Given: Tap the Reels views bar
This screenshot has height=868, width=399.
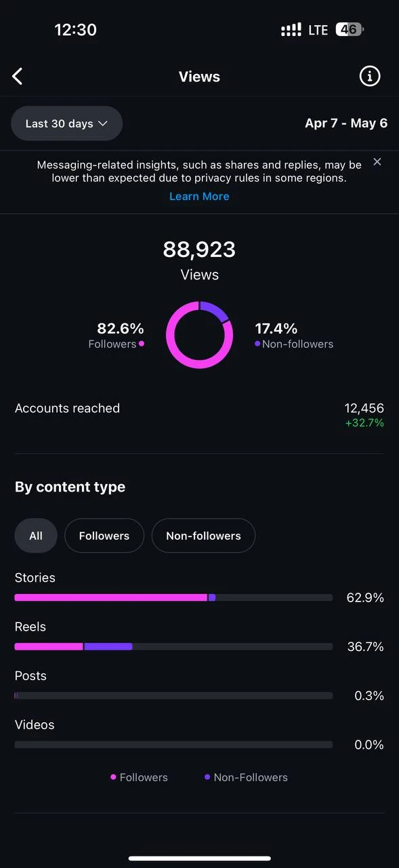Looking at the screenshot, I should 173,646.
